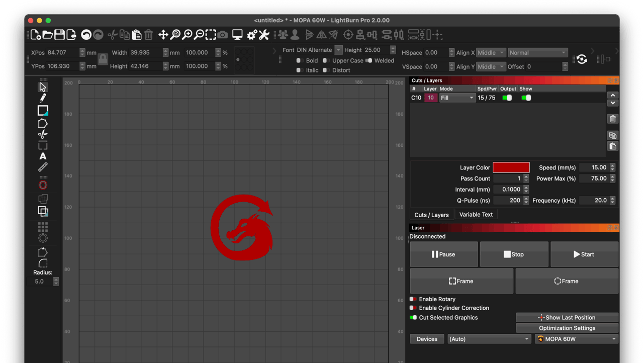Select the Draw Lines pencil tool

[43, 99]
